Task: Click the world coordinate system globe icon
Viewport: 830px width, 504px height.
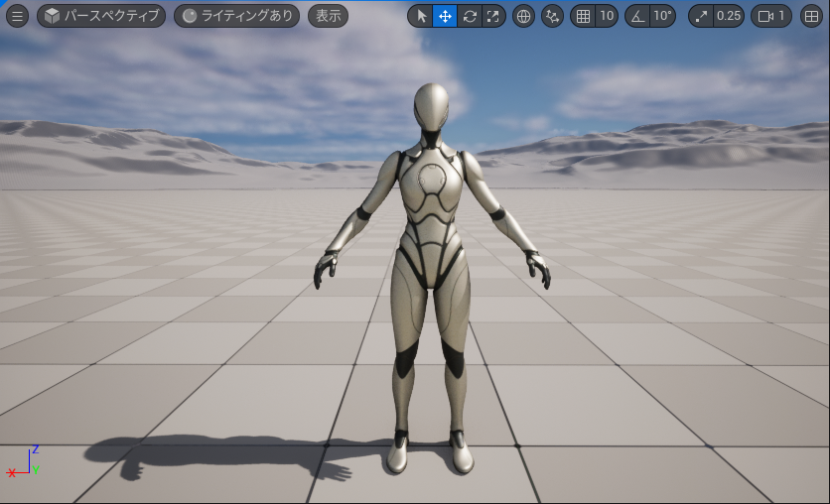Action: coord(523,16)
